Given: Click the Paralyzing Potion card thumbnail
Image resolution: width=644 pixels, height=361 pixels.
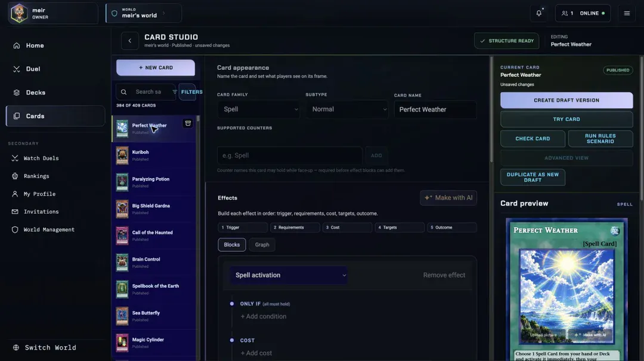Looking at the screenshot, I should [122, 182].
